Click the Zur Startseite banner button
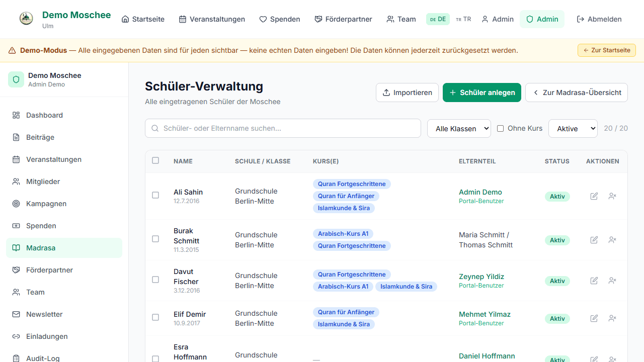The width and height of the screenshot is (644, 362). point(607,50)
